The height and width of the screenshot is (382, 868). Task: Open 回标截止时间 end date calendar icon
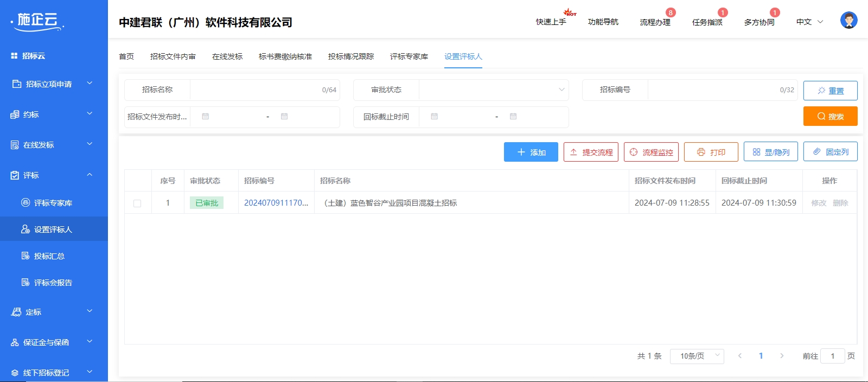[513, 117]
